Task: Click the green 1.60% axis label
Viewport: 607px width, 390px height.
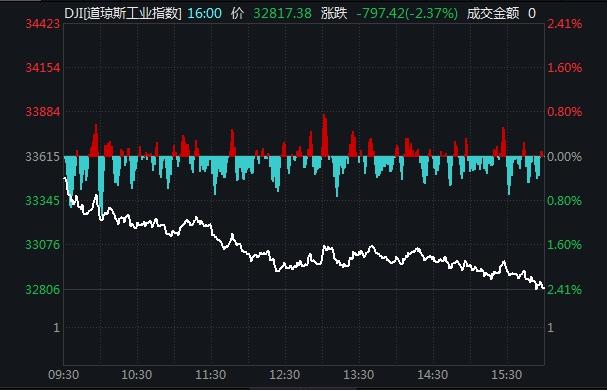Action: tap(564, 245)
